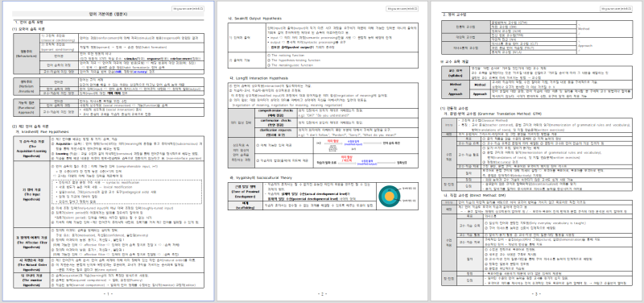Click the header URL box on page 2
Image resolution: width=644 pixels, height=303 pixels.
point(402,8)
